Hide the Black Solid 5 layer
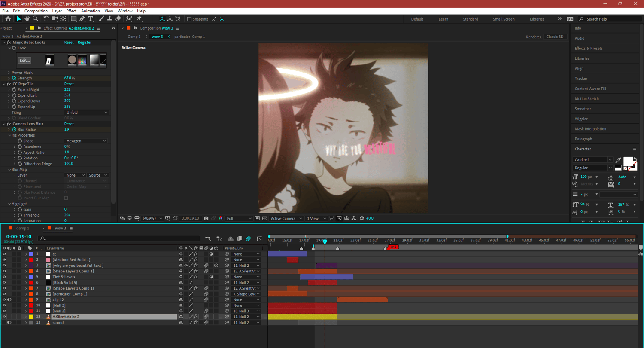This screenshot has height=348, width=644. tap(4, 283)
